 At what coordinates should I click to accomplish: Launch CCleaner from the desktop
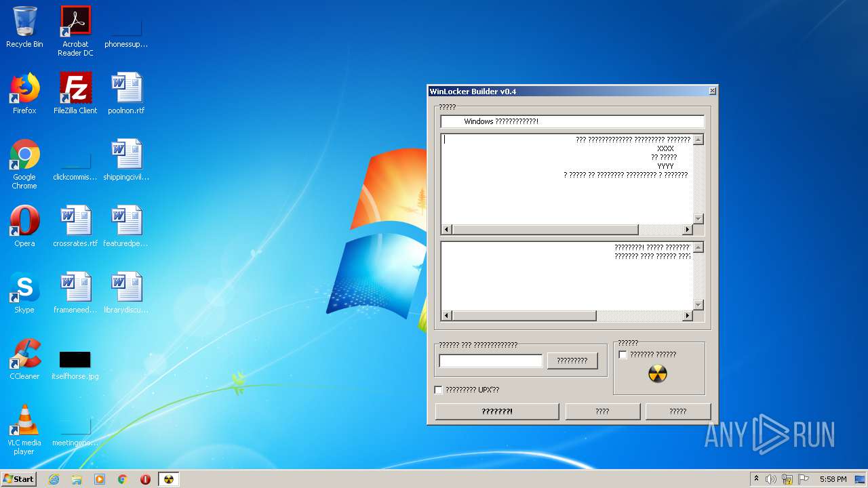point(24,359)
